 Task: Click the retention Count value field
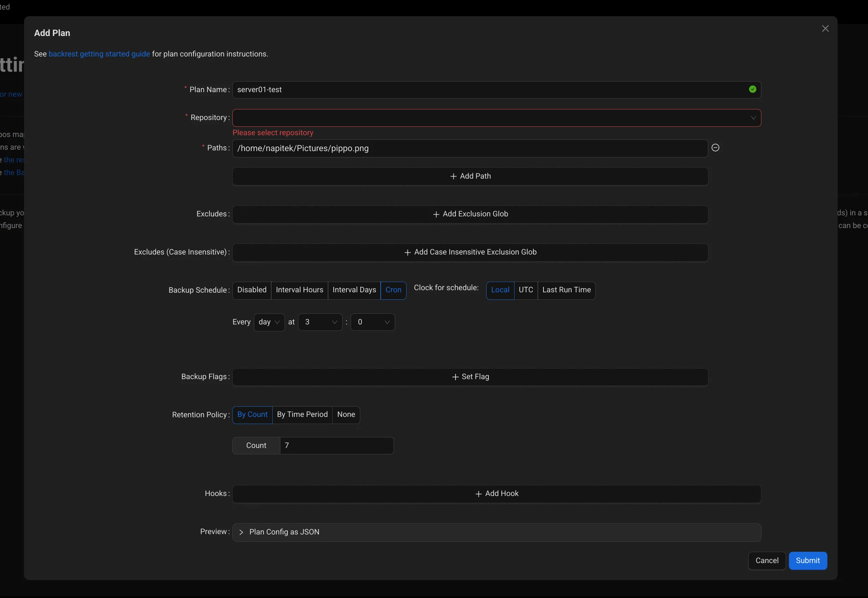click(336, 445)
